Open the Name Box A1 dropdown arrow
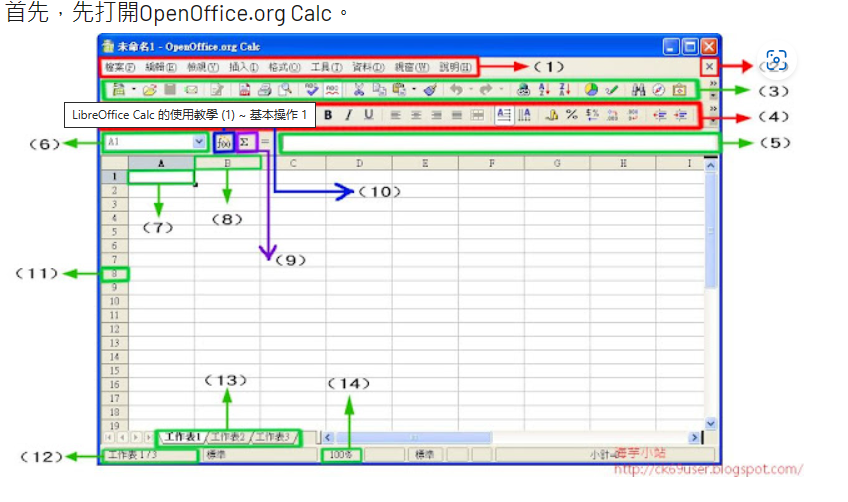Screen dimensions: 848x502 tap(199, 142)
